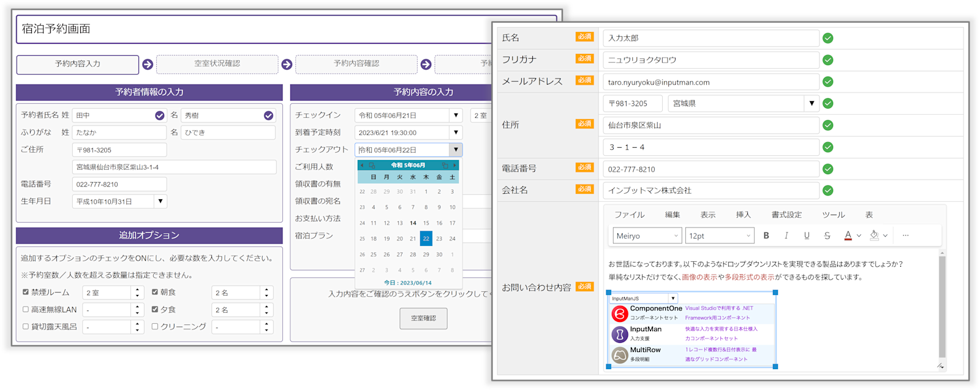
Task: Select the 予約内容確認 step tab
Action: tap(356, 64)
